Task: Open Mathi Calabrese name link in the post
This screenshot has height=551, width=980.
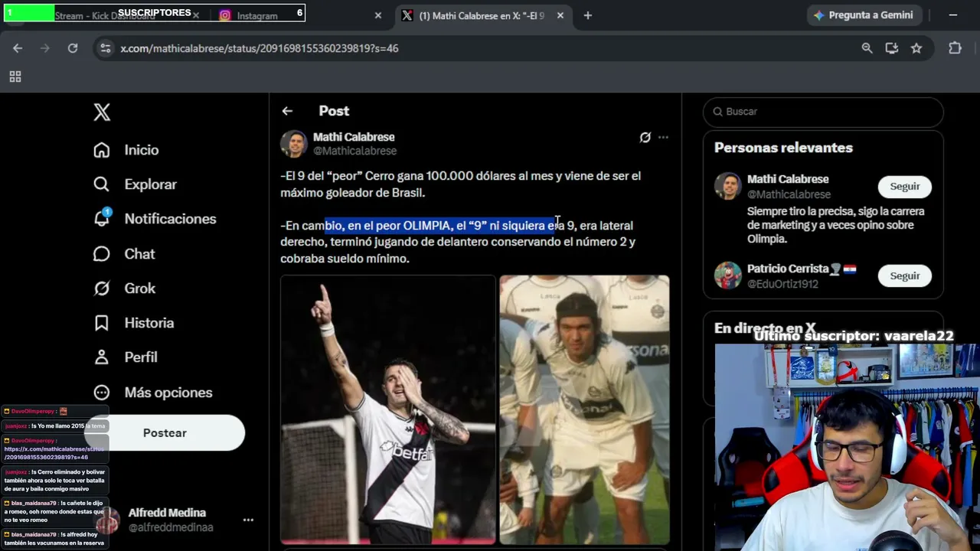Action: click(354, 137)
